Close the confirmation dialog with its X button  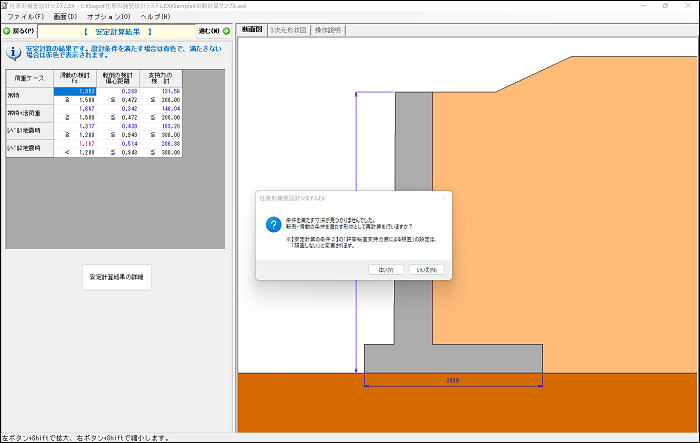444,198
